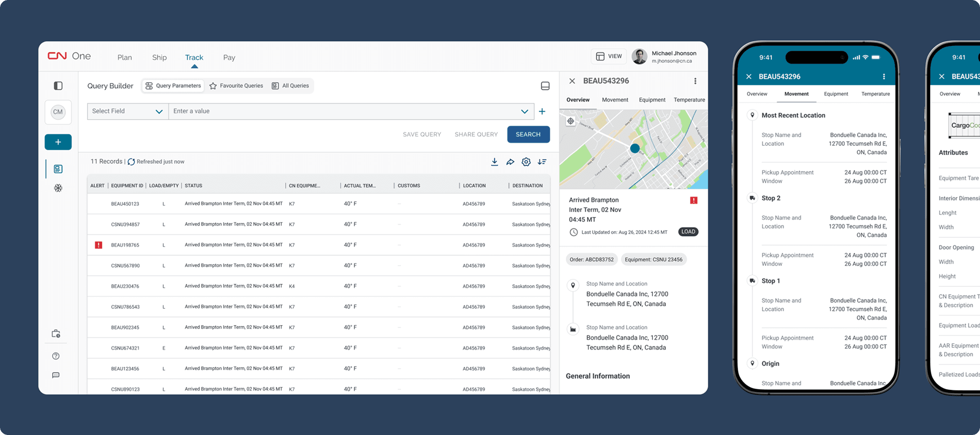Select Overview tab on first phone
The image size is (980, 435).
[x=757, y=94]
